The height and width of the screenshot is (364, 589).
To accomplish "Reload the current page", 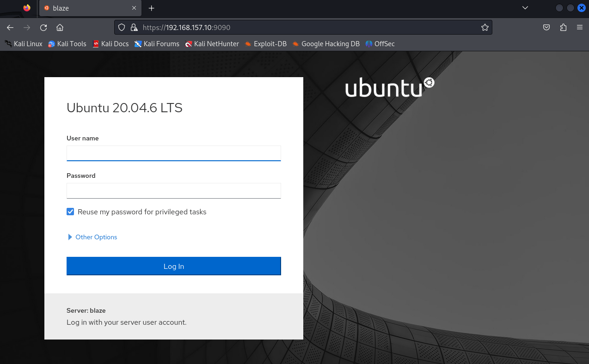I will 43,27.
